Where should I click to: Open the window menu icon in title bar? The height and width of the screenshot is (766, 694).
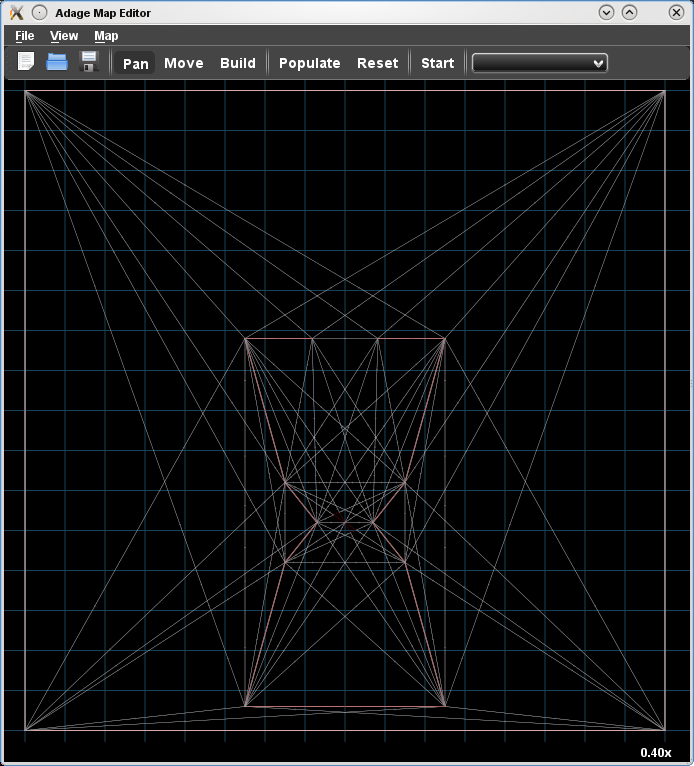pos(16,12)
